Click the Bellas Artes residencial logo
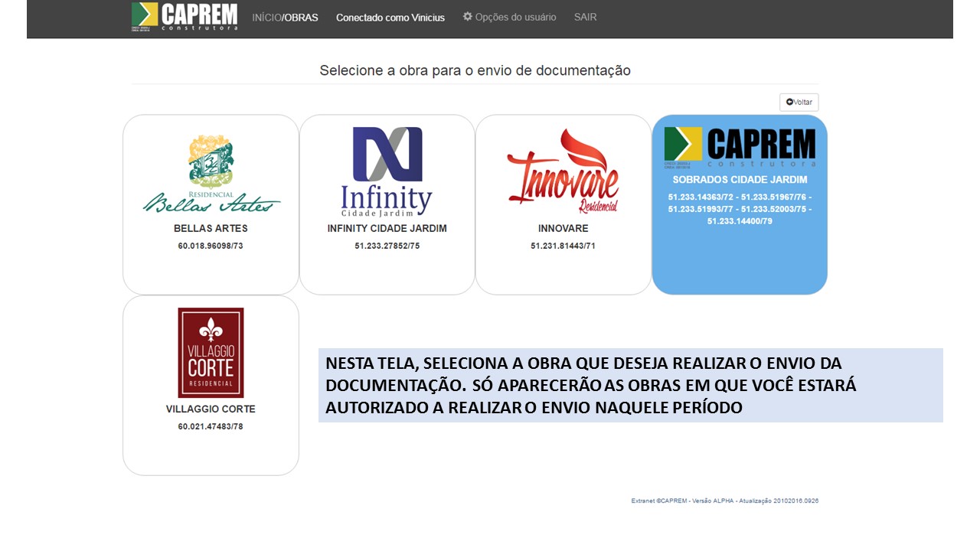 point(211,174)
